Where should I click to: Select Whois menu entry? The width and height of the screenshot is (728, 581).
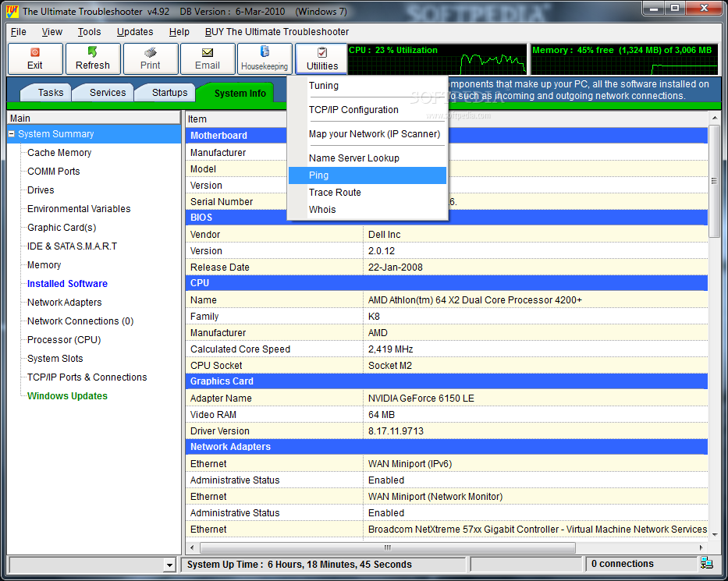pyautogui.click(x=368, y=210)
